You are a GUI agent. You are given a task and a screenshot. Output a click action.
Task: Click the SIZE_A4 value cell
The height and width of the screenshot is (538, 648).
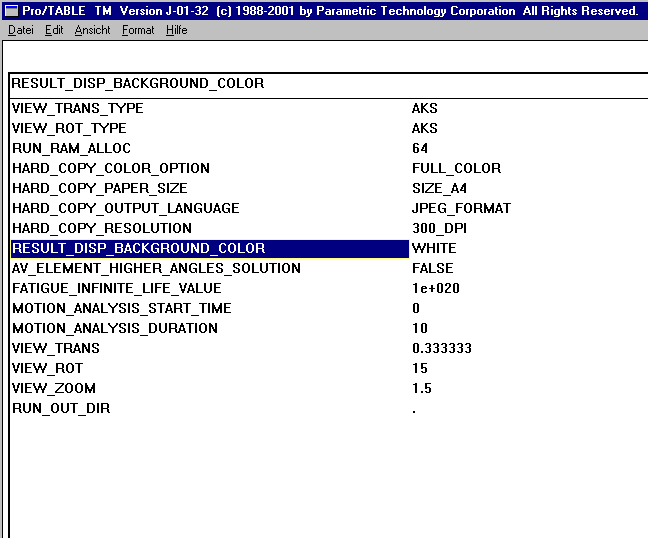[439, 188]
